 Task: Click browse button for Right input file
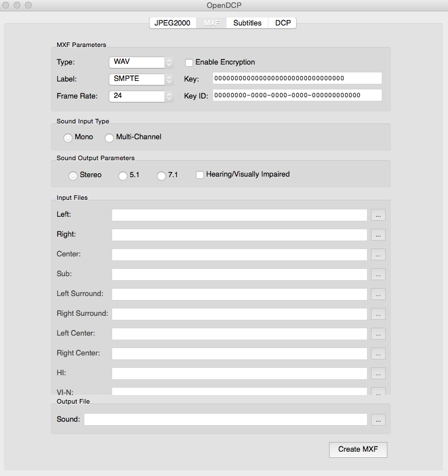click(x=378, y=235)
